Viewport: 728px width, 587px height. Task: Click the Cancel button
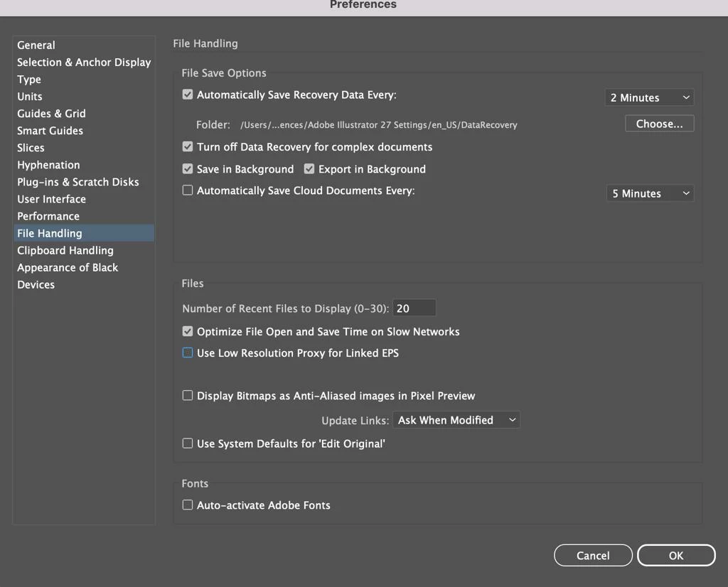click(593, 556)
